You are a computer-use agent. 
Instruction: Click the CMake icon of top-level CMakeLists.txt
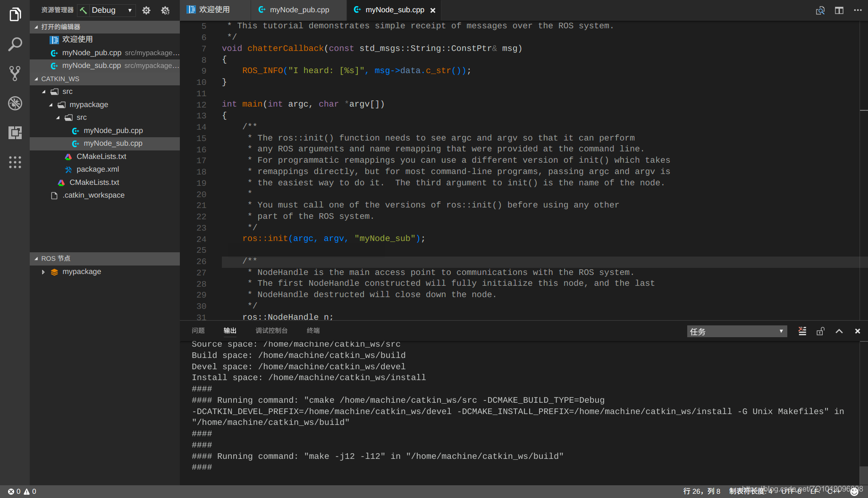61,183
